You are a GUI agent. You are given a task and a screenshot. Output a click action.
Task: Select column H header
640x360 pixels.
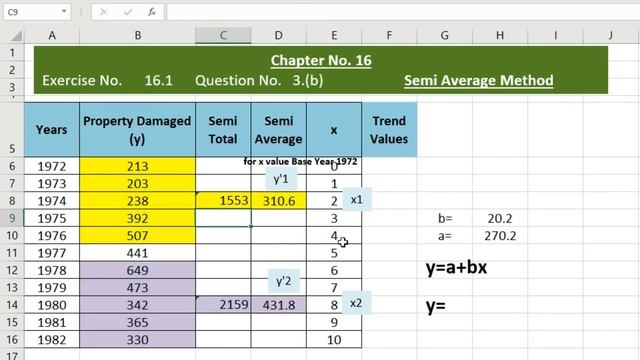[500, 36]
